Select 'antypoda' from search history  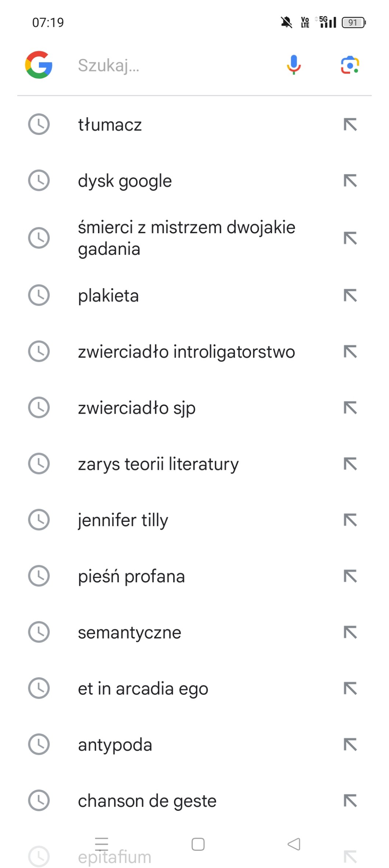click(x=115, y=744)
